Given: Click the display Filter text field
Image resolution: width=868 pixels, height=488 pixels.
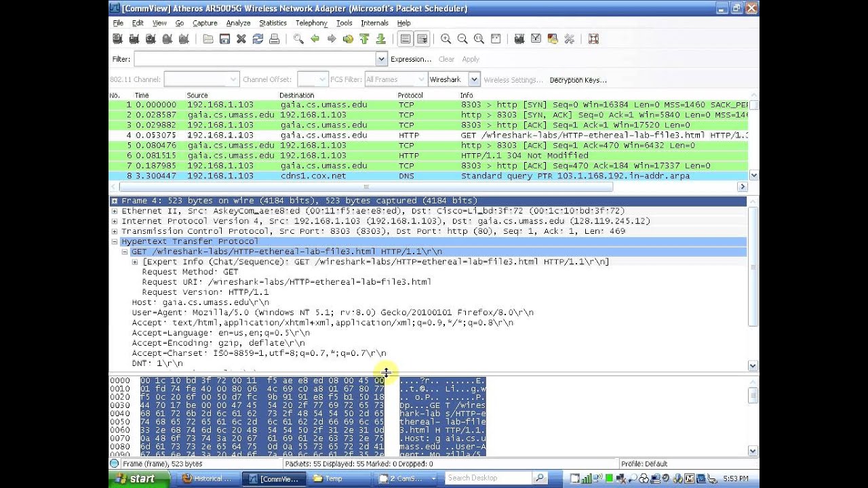Looking at the screenshot, I should [254, 59].
